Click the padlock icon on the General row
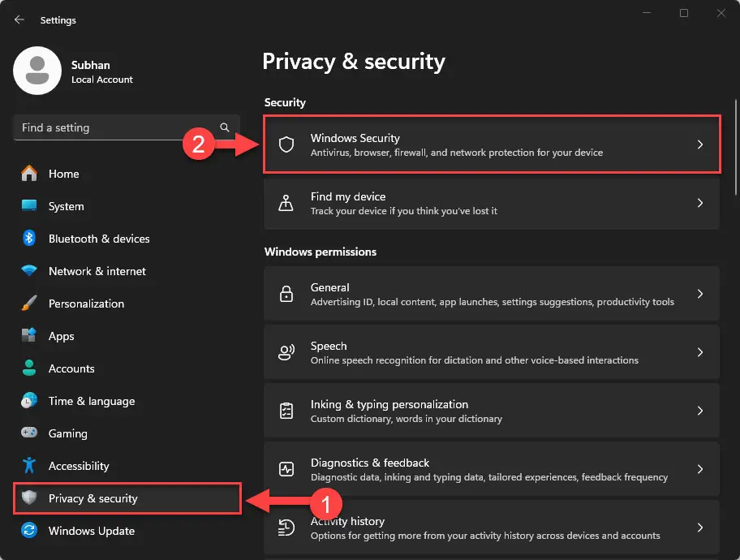 [286, 293]
